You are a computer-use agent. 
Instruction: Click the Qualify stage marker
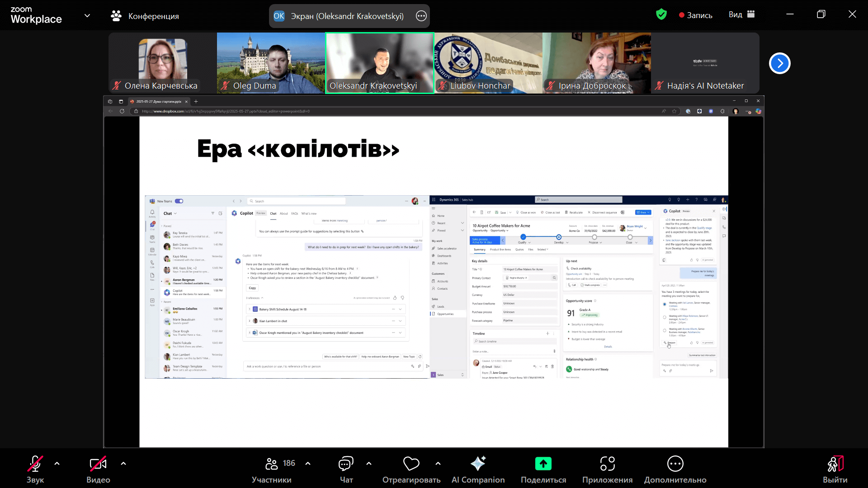coord(523,237)
